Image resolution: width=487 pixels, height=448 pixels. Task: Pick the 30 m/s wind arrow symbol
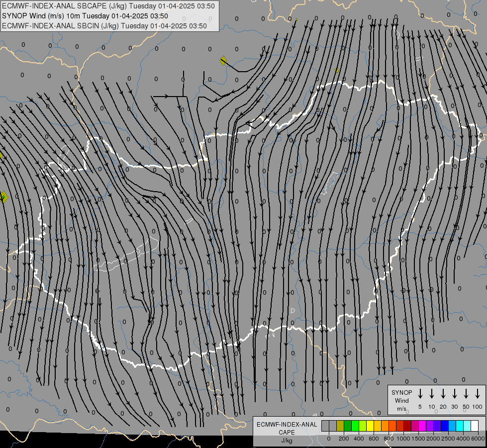(454, 394)
